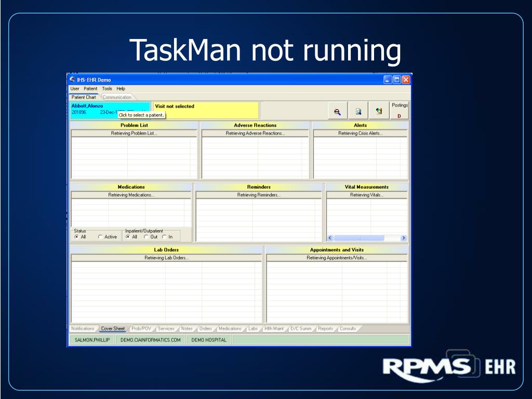Screen dimensions: 532x399
Task: Open the Labs tab
Action: (253, 328)
